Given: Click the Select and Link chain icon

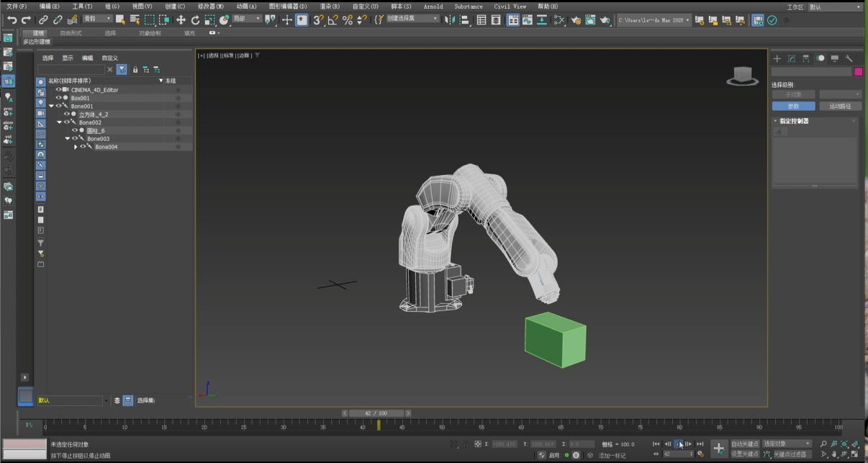Looking at the screenshot, I should [43, 20].
